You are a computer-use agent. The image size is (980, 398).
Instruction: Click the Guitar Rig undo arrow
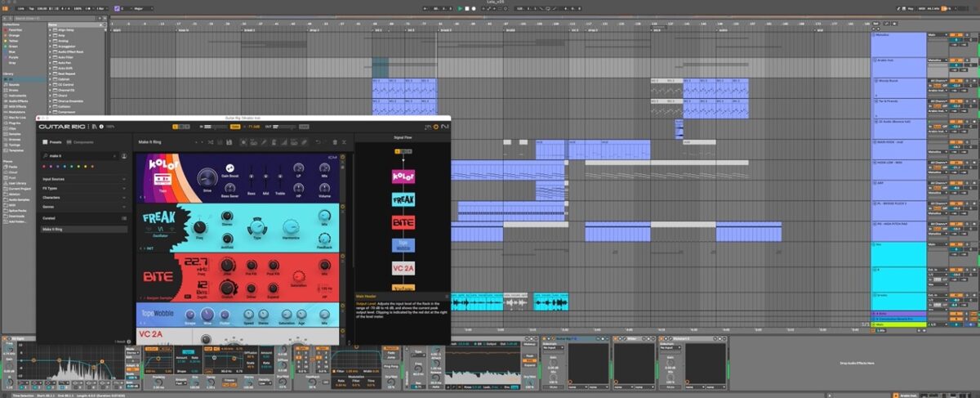[x=318, y=142]
